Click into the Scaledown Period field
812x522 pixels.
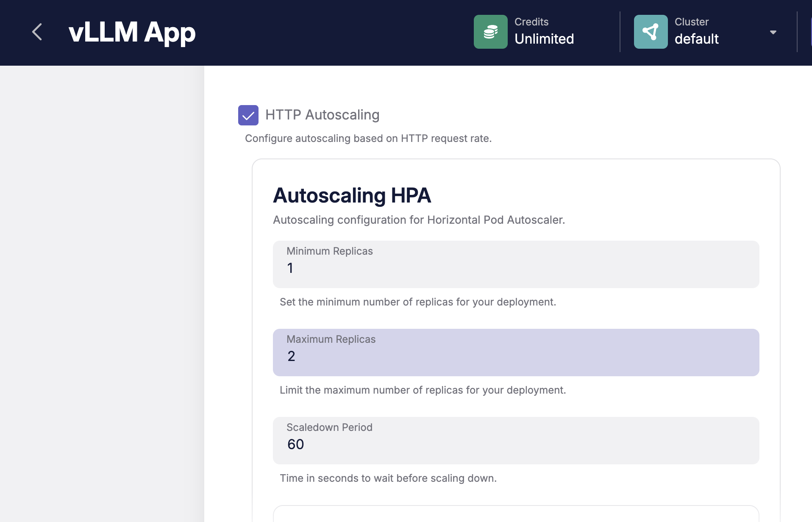tap(516, 444)
